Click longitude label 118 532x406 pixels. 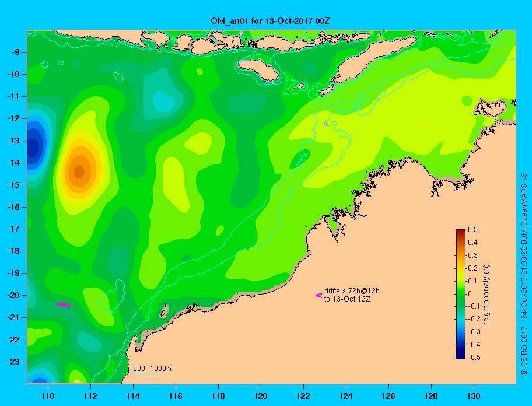click(x=218, y=396)
